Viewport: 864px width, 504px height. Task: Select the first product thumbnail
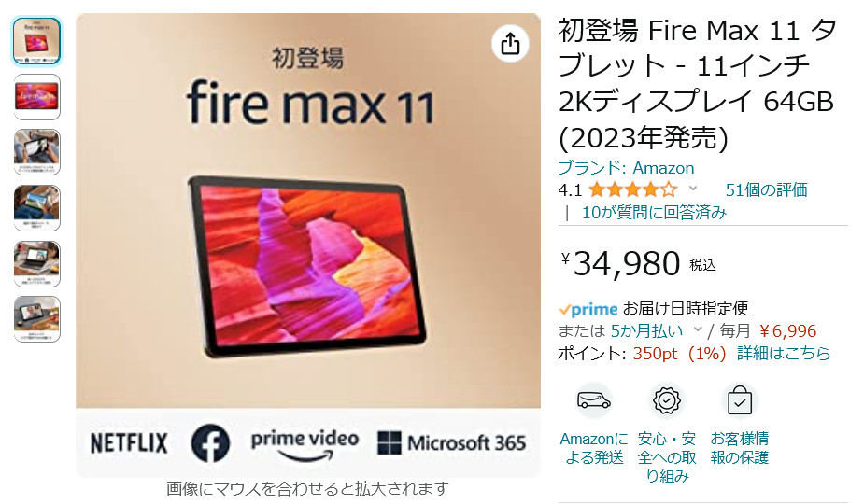[x=36, y=41]
